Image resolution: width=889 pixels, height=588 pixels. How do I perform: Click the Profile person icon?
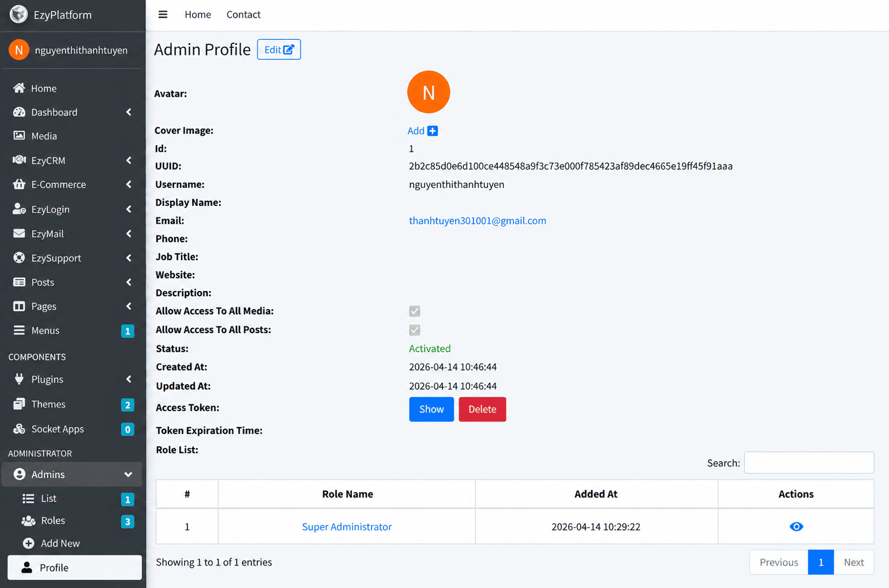click(27, 567)
